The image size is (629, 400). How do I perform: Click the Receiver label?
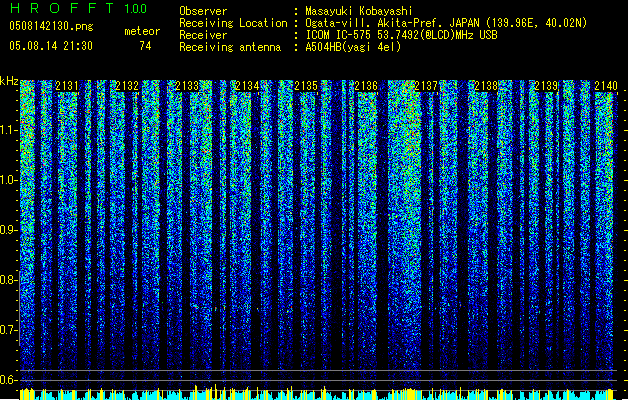coord(203,35)
